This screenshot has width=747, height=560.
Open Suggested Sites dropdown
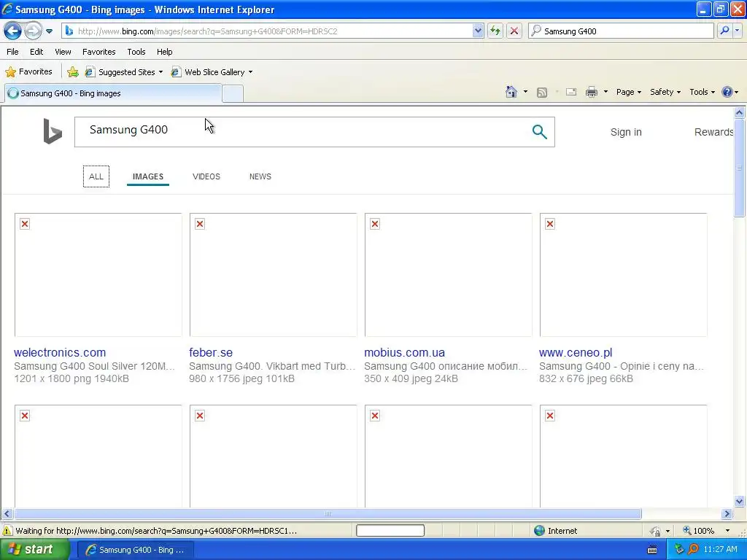pyautogui.click(x=124, y=72)
